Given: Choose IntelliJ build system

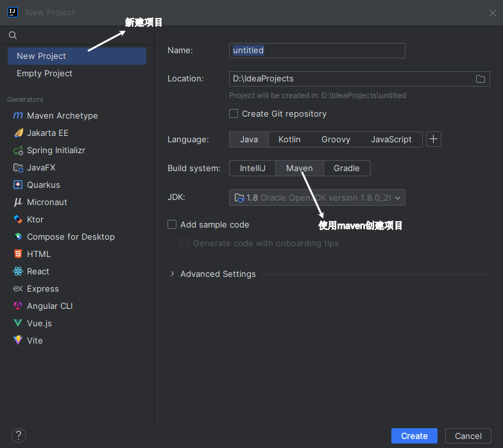Looking at the screenshot, I should [253, 168].
